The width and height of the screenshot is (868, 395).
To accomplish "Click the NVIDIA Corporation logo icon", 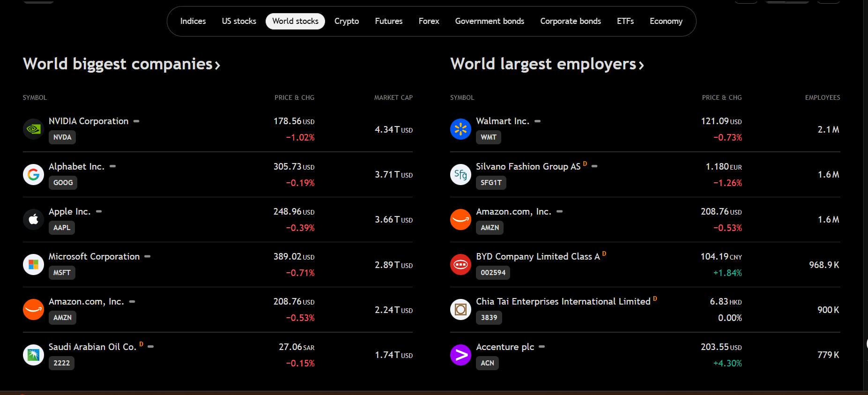I will (33, 129).
